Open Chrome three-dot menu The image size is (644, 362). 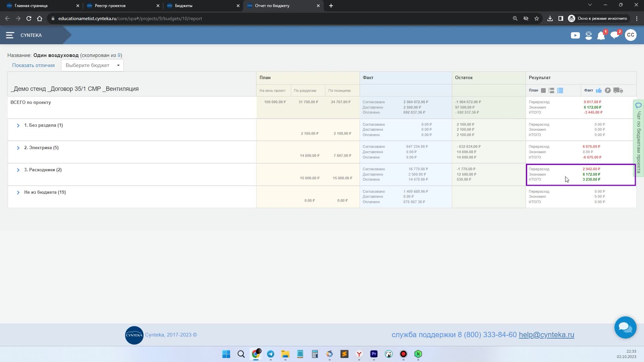click(x=637, y=18)
